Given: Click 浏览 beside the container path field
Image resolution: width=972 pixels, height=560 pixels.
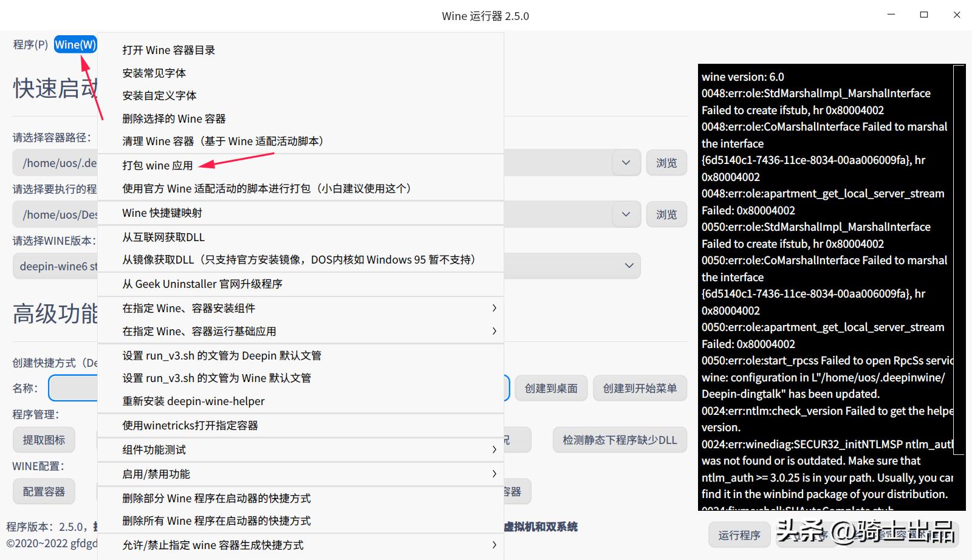Looking at the screenshot, I should coord(666,162).
